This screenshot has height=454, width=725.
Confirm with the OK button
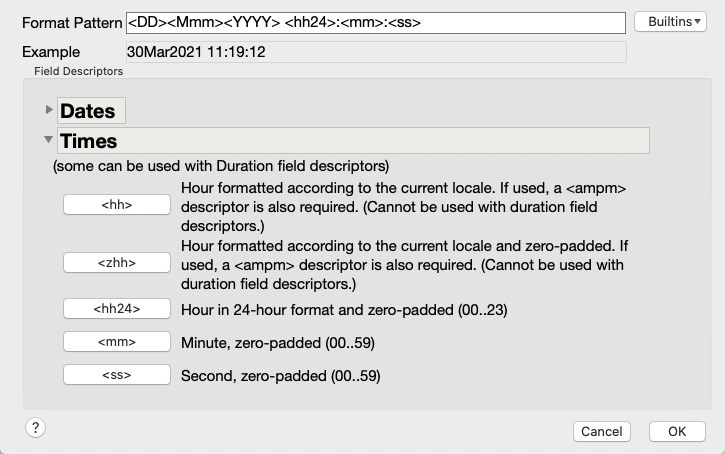[x=677, y=431]
